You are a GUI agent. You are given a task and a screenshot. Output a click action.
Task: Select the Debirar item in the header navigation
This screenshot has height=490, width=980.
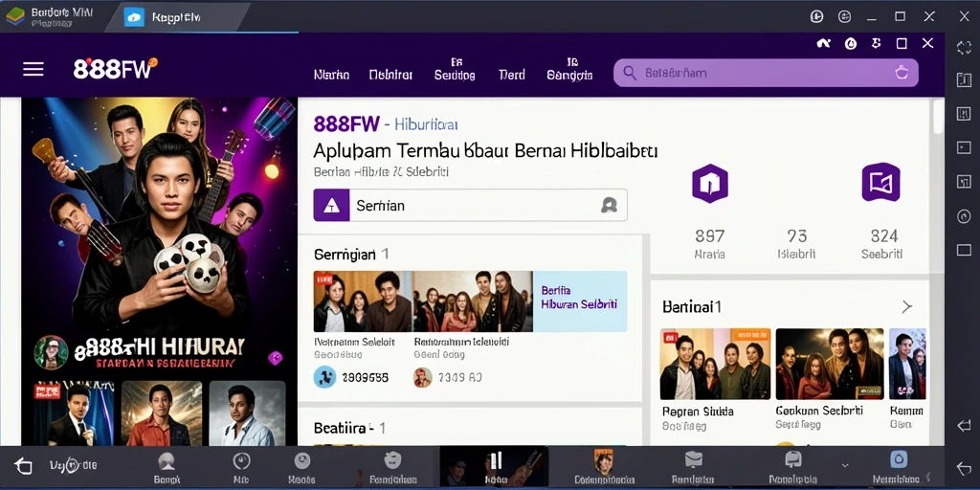coord(390,75)
